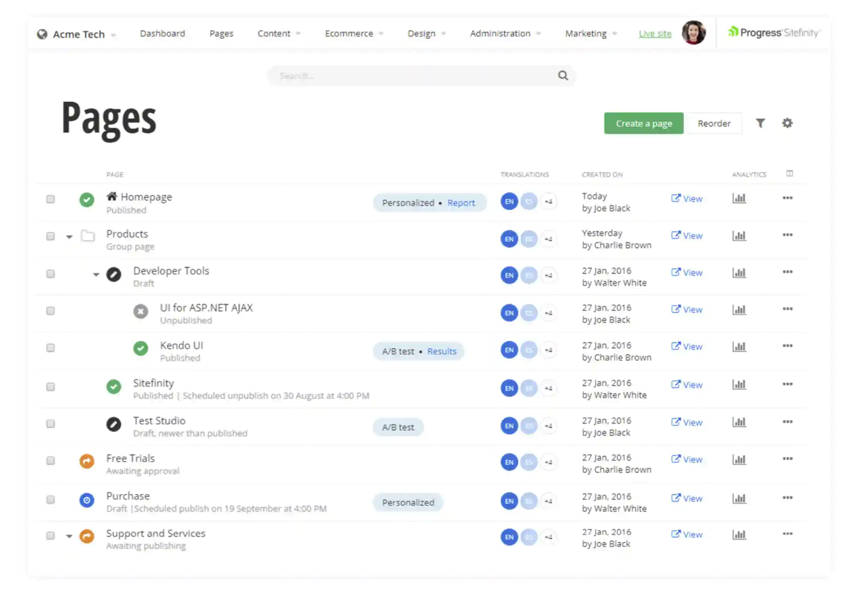
Task: Click the search magnifier icon
Action: click(x=563, y=76)
